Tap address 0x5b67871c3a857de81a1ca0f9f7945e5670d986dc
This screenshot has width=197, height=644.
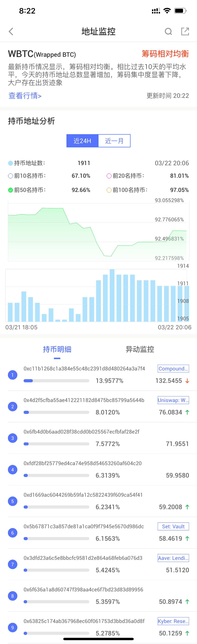84,526
